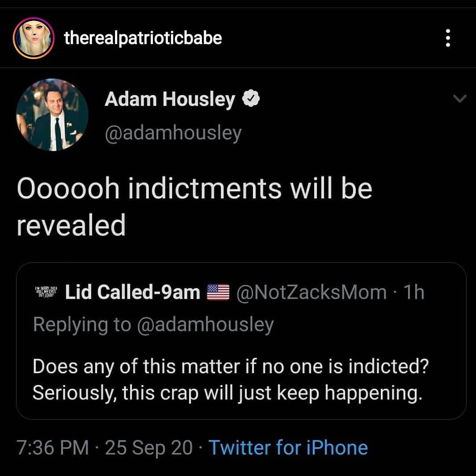Click the 1h quoted tweet timestamp
The height and width of the screenshot is (476, 476).
click(x=414, y=292)
